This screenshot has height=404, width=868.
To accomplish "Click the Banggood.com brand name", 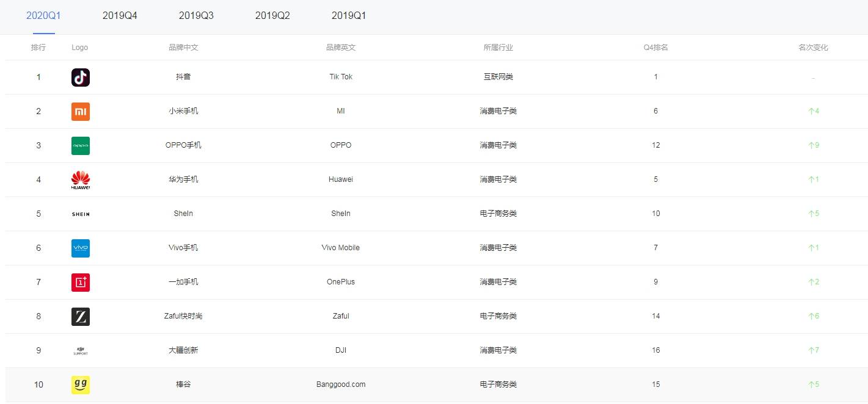I will (341, 384).
